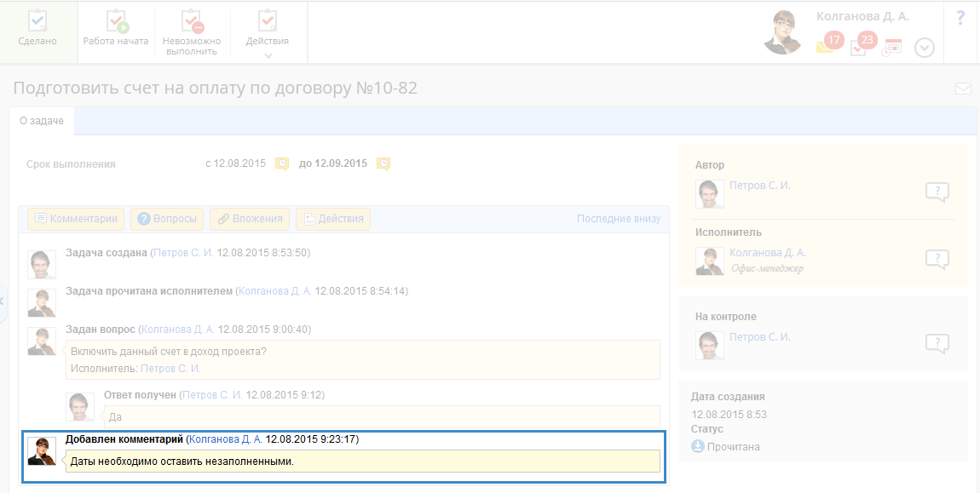Image resolution: width=980 pixels, height=493 pixels.
Task: Click avatar beside Добавлен комментарий entry
Action: point(42,451)
